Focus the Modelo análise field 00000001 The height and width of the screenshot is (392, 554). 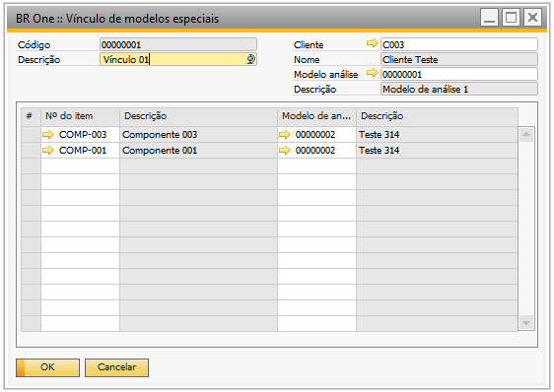click(x=459, y=75)
